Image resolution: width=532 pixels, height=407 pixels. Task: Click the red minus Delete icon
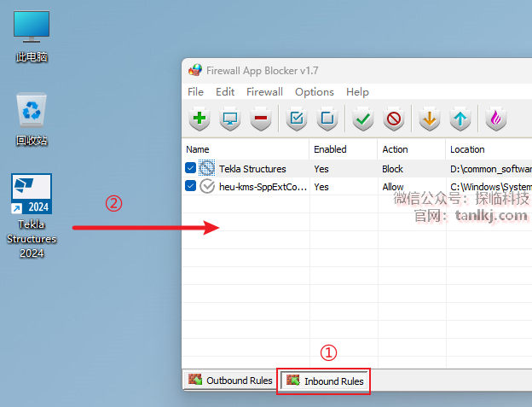coord(261,119)
